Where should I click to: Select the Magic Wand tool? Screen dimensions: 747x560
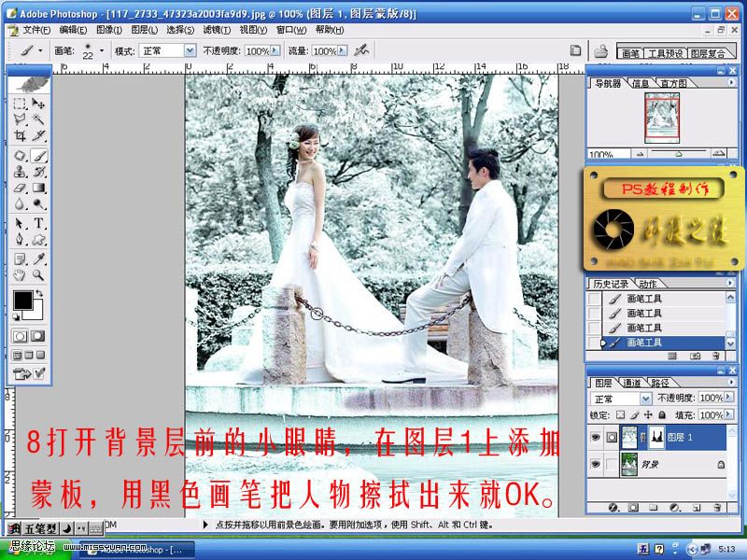point(39,119)
